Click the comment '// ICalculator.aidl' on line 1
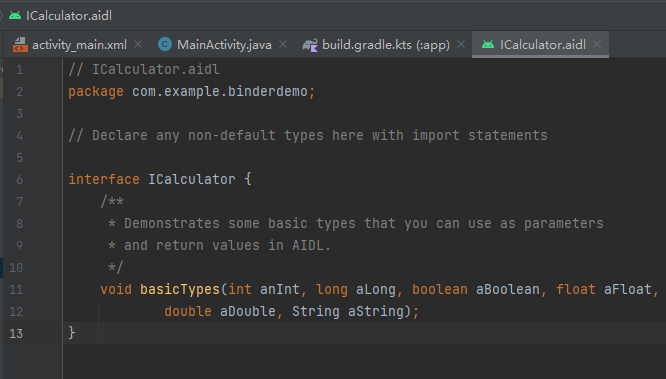Screen dimensions: 666x379 pyautogui.click(x=144, y=69)
